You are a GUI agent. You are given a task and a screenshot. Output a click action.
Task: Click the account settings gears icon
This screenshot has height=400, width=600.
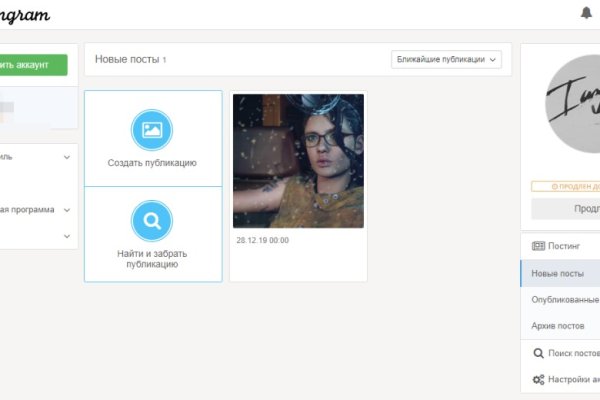538,379
